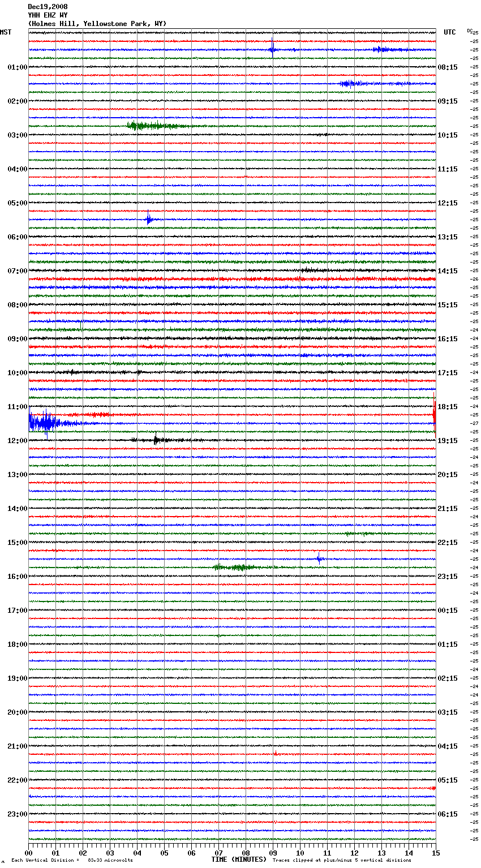Screen dimensions: 481x868
Task: Click minute "03" on the bottom time axis
Action: tap(110, 853)
